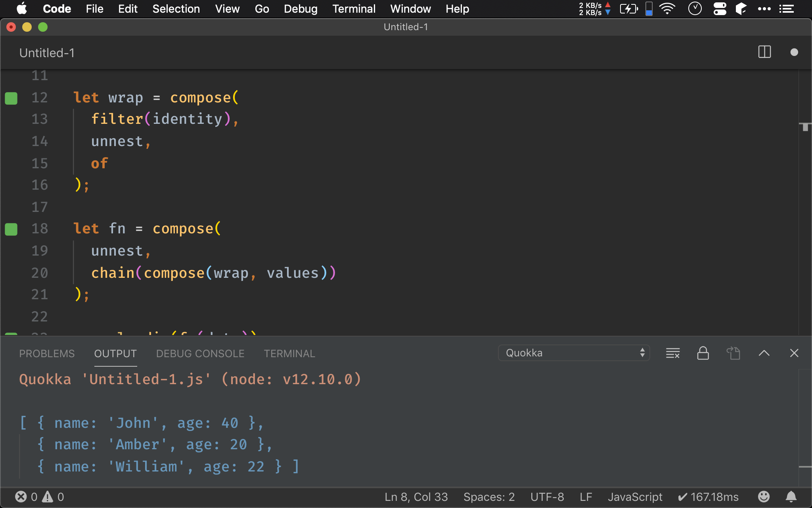Click the 'let fn = compose(' line

pos(147,229)
